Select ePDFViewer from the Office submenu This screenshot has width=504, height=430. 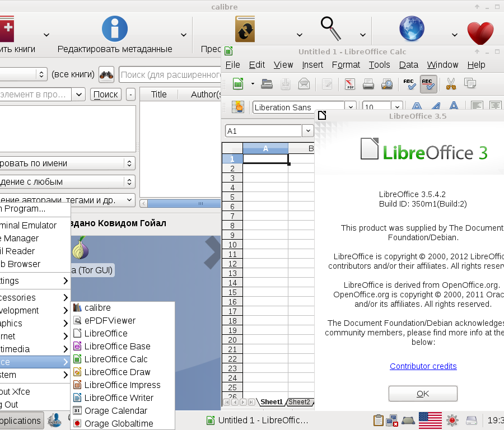(123, 321)
